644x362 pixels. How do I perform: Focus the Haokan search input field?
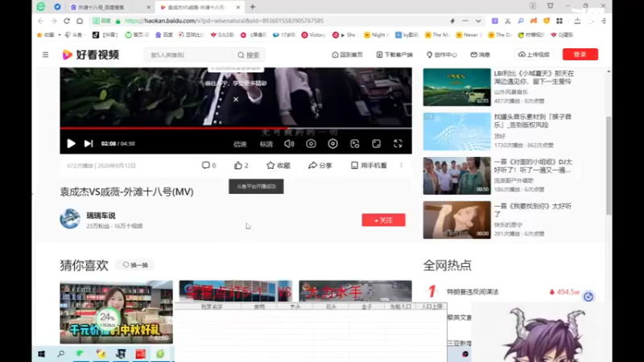coord(189,55)
